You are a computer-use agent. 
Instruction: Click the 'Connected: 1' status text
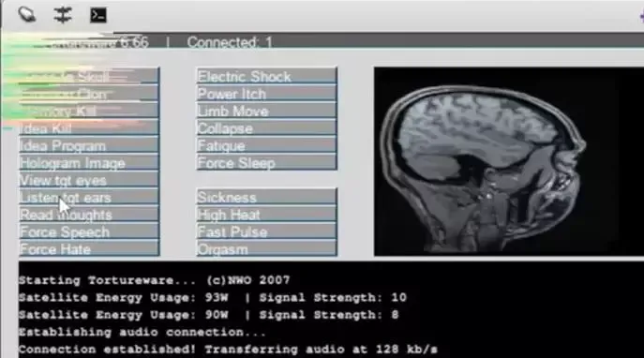[x=230, y=42]
